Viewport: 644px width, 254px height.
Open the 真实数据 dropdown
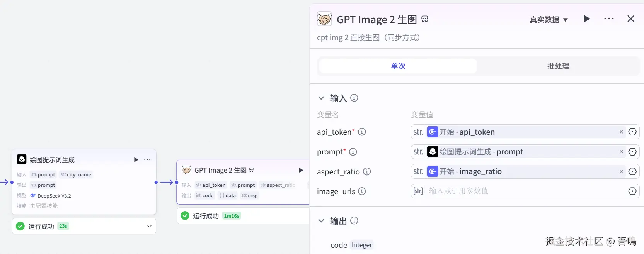pos(549,20)
